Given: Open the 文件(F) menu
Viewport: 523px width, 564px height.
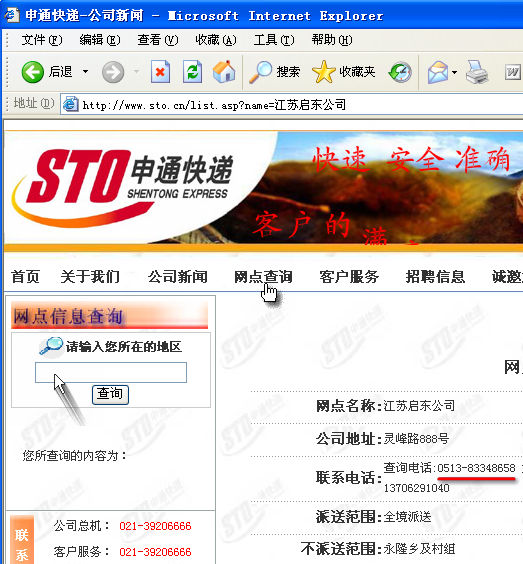Looking at the screenshot, I should [x=42, y=40].
